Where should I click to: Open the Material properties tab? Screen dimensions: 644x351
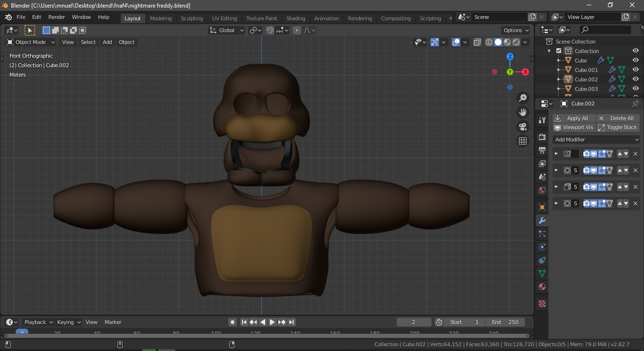pyautogui.click(x=542, y=287)
